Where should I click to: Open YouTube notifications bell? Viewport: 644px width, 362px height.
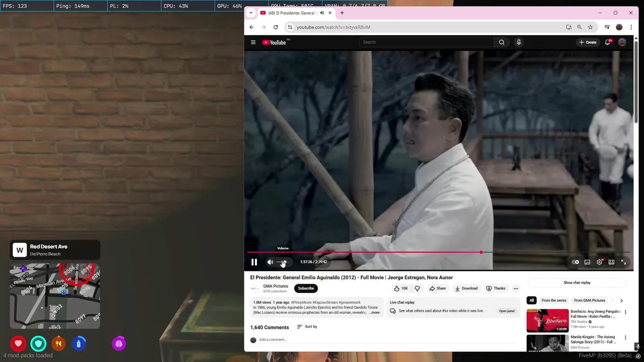[x=608, y=42]
